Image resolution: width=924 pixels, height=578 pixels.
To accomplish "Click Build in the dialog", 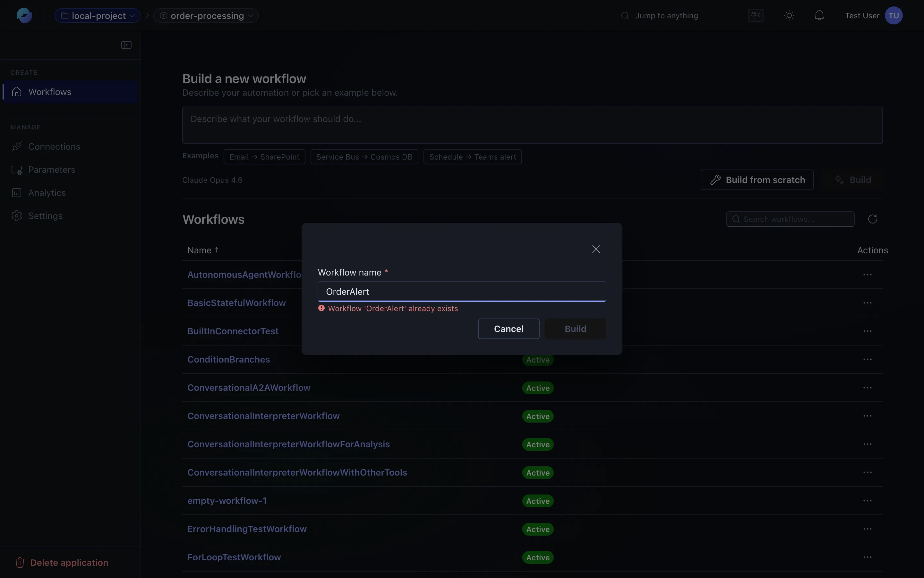I will tap(575, 329).
